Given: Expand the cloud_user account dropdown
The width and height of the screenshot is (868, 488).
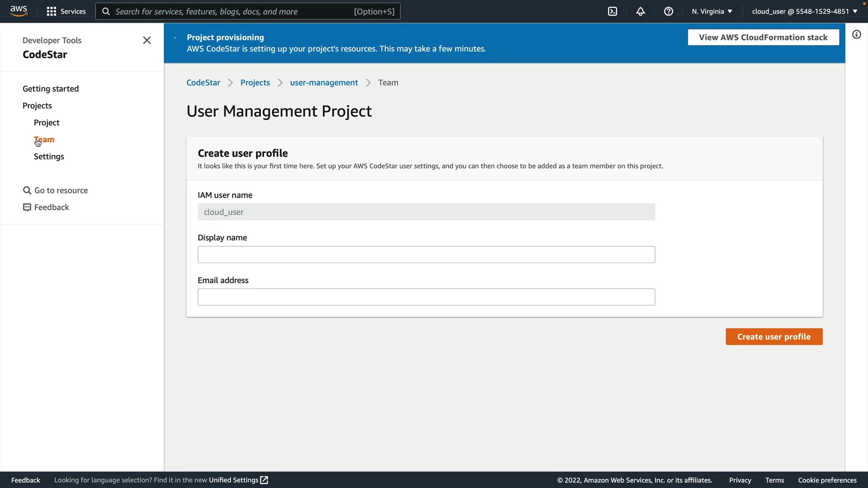Looking at the screenshot, I should pyautogui.click(x=804, y=11).
